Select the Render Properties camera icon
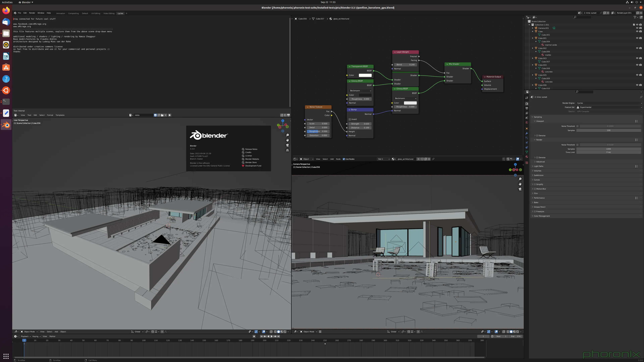Screen dimensions: 644x362 pos(527,104)
